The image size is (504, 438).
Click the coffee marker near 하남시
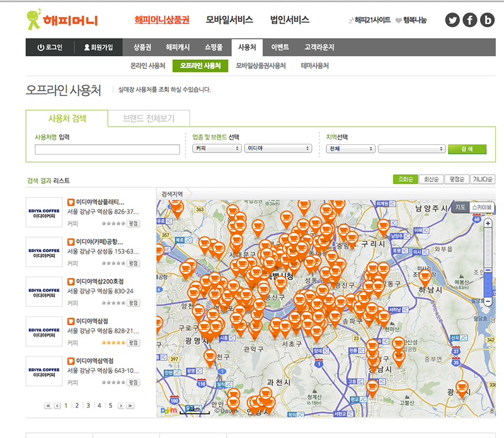click(425, 277)
